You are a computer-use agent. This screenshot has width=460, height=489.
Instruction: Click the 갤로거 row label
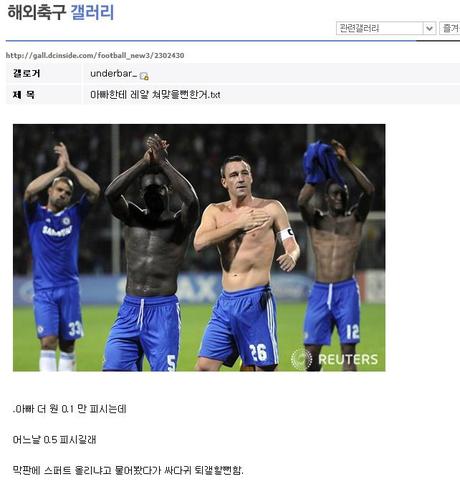pos(27,73)
